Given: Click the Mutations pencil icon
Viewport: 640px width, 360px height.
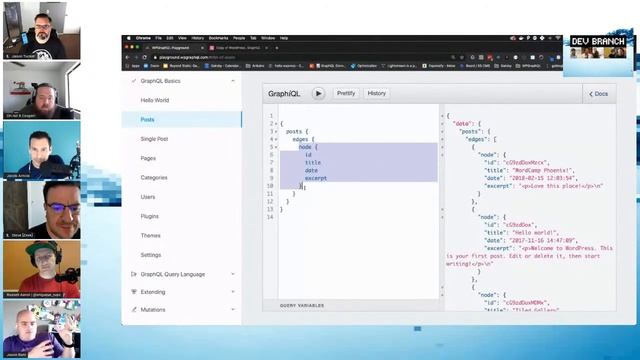Looking at the screenshot, I should pos(134,310).
